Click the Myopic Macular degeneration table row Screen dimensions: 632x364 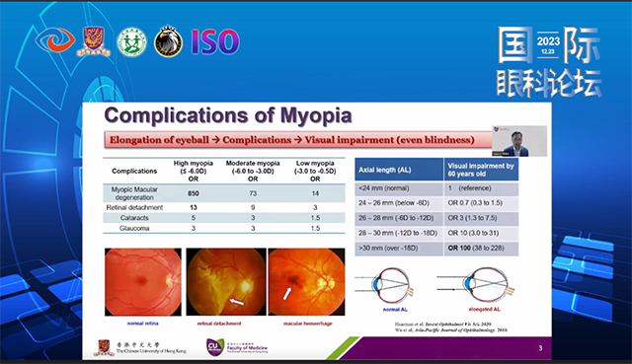click(x=224, y=193)
